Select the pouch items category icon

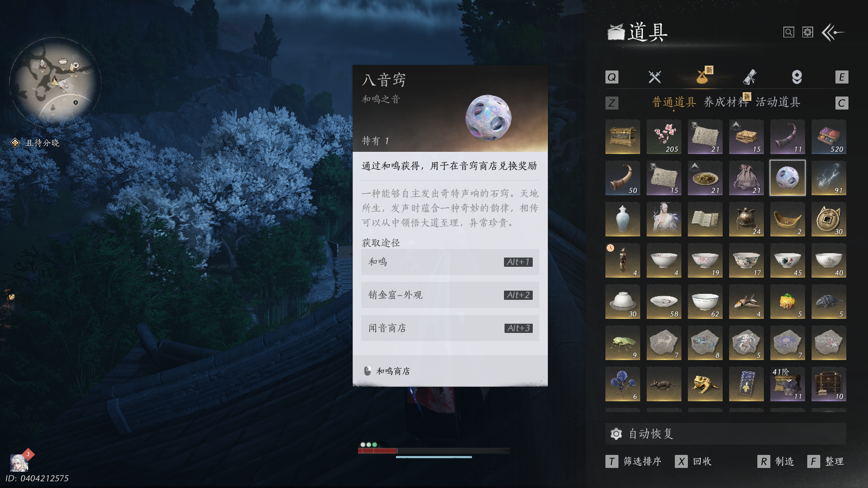(x=704, y=76)
